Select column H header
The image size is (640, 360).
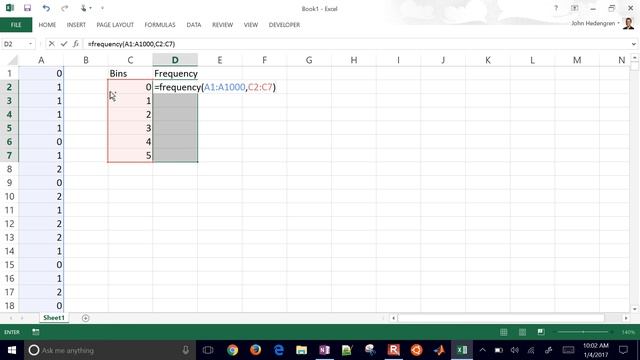click(354, 60)
